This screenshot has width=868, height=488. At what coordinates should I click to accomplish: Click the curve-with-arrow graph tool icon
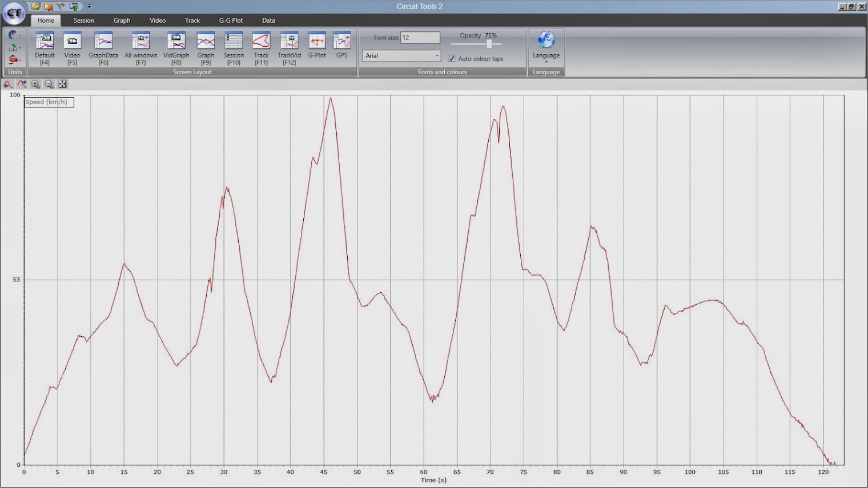point(22,84)
